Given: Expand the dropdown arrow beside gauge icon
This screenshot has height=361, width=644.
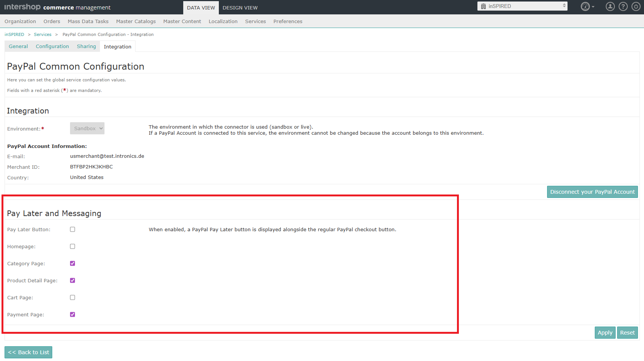Looking at the screenshot, I should click(593, 7).
